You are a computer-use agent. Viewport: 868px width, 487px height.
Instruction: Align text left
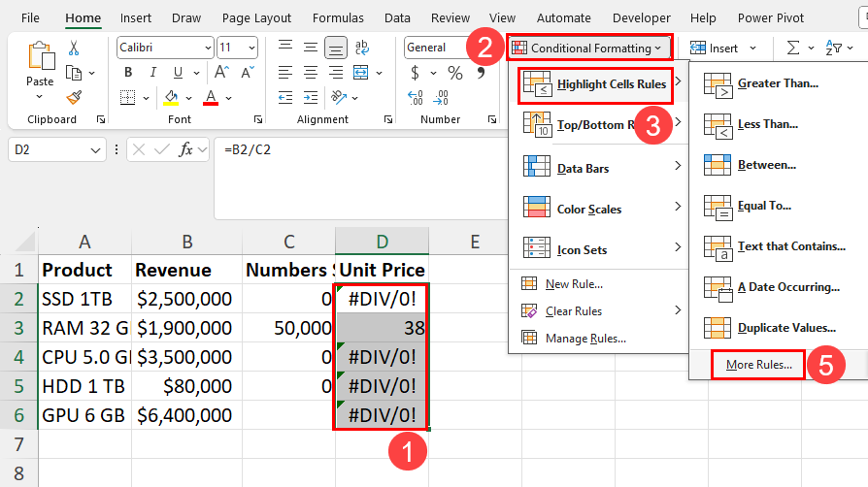tap(285, 72)
